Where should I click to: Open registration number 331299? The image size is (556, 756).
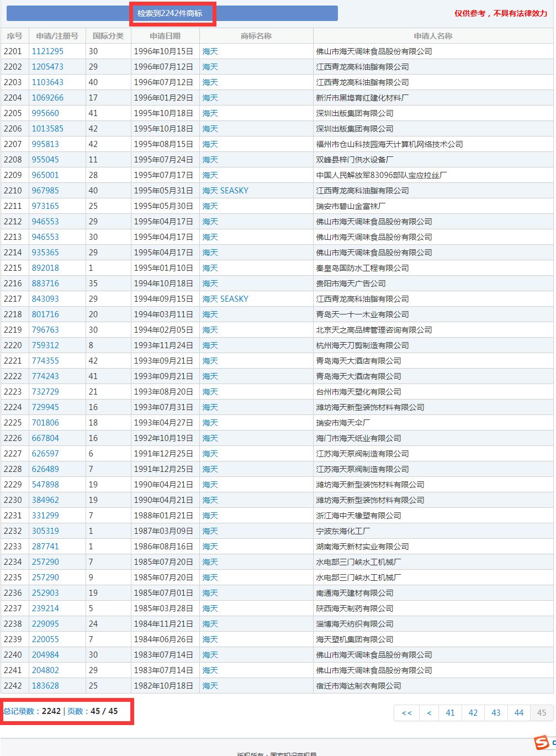point(45,516)
